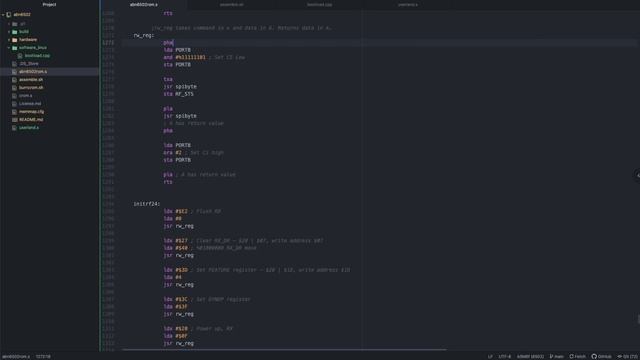The image size is (640, 360).
Task: Click the hardware folder icon
Action: tap(15, 40)
